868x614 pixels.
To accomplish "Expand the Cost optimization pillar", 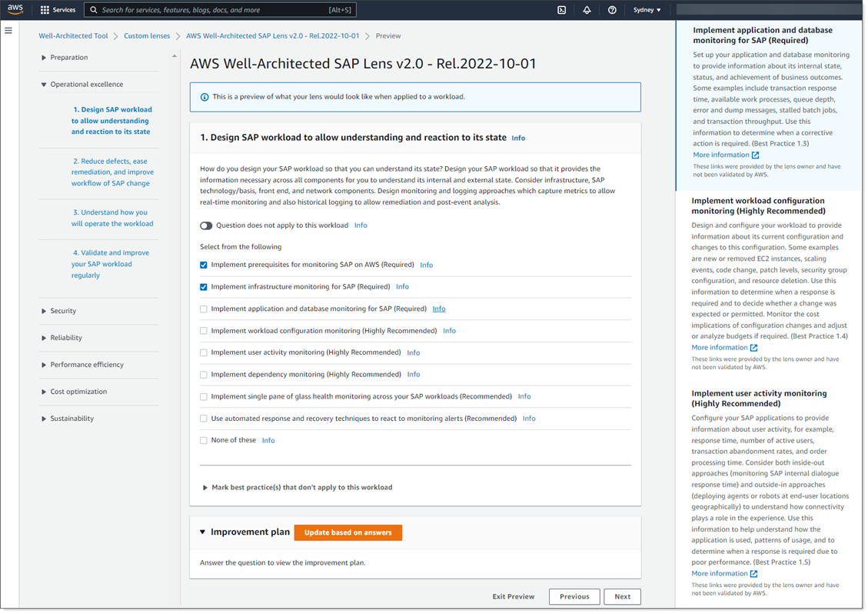I will click(44, 392).
